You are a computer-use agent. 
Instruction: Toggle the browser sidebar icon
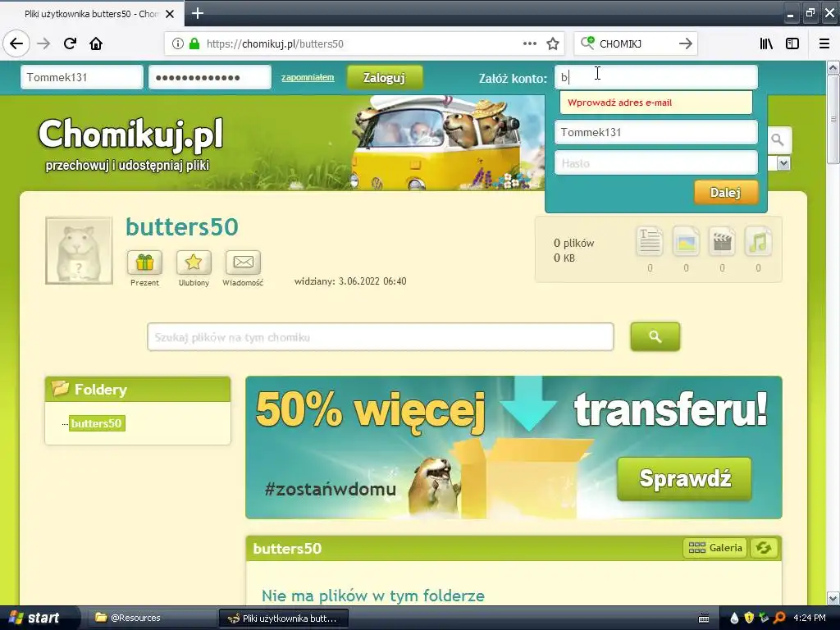point(792,44)
